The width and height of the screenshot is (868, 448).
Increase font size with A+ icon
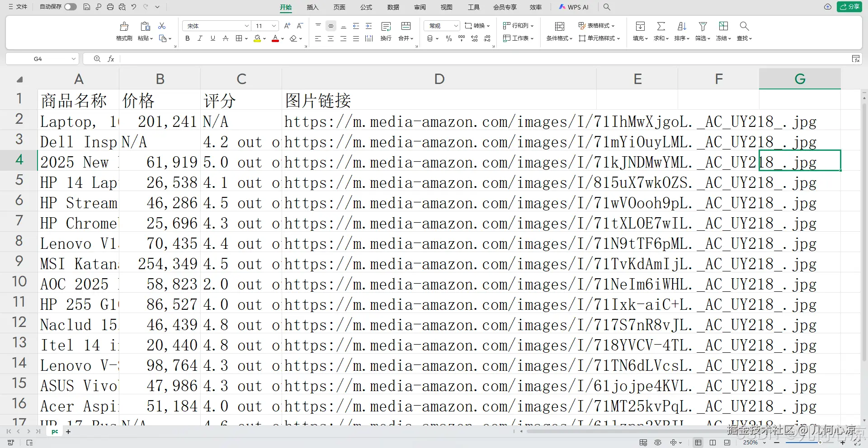coord(287,26)
